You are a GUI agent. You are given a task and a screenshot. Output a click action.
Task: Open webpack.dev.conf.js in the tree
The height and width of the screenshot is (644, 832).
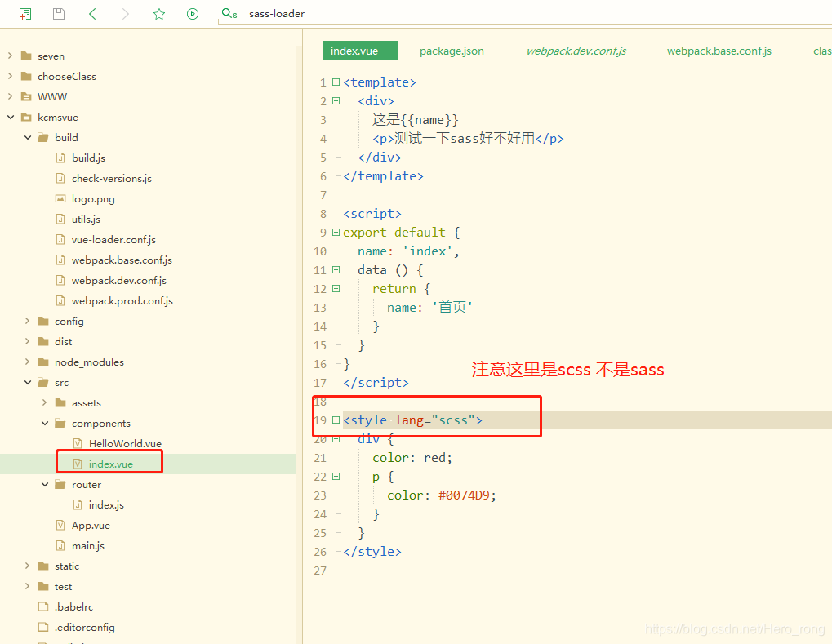pyautogui.click(x=119, y=281)
